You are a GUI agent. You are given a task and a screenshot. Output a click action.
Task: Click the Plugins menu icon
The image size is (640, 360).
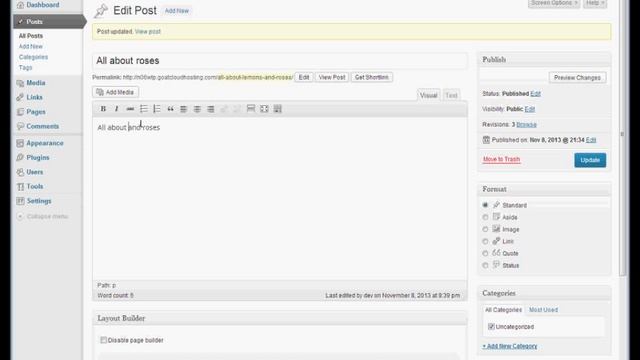[20, 158]
